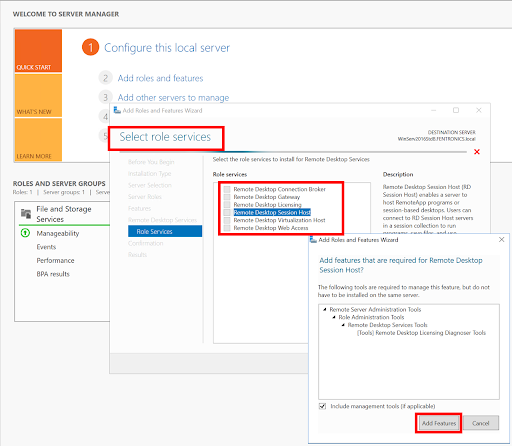Select Role Administration Tools tree row
This screenshot has width=512, height=446.
pos(371,317)
